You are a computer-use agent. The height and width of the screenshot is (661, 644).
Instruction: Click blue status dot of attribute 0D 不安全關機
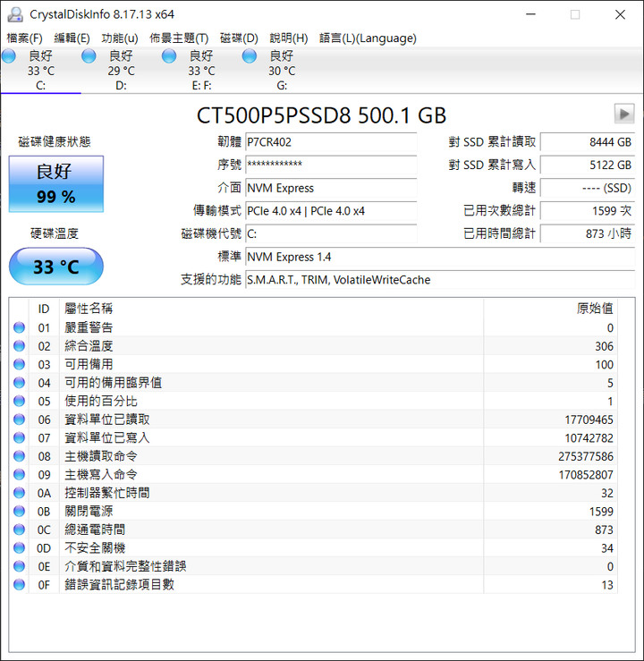click(x=19, y=547)
